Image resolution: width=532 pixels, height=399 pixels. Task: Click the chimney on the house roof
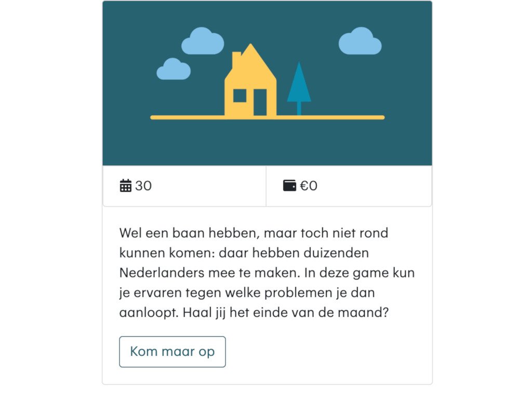coord(236,59)
